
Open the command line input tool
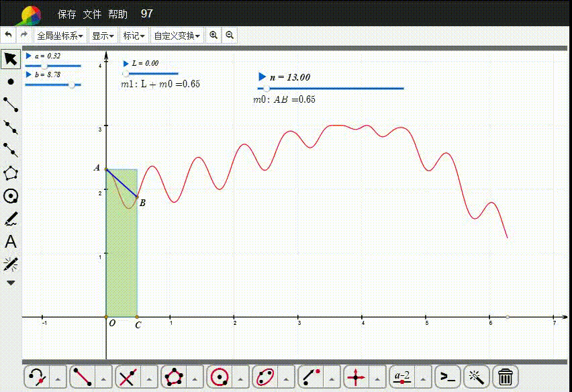coord(448,377)
